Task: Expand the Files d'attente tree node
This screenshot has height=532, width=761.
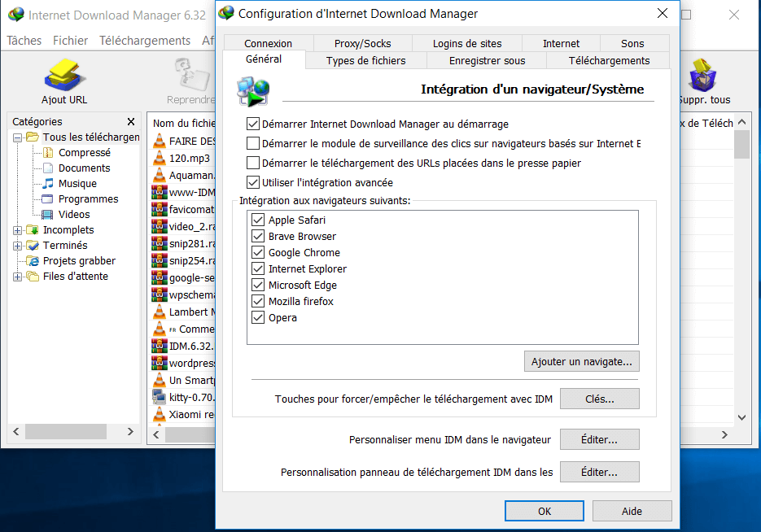Action: (x=17, y=277)
